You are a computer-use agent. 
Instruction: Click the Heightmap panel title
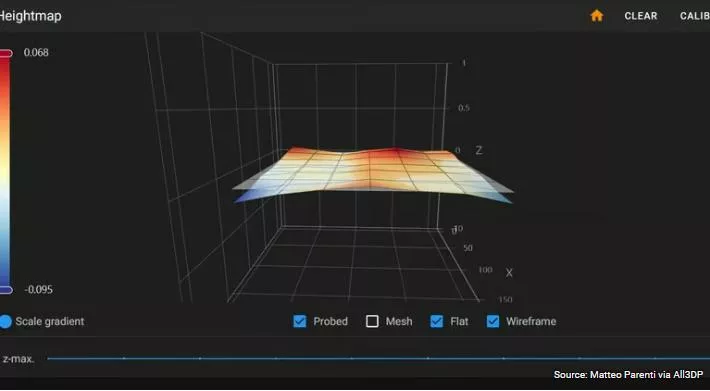30,16
